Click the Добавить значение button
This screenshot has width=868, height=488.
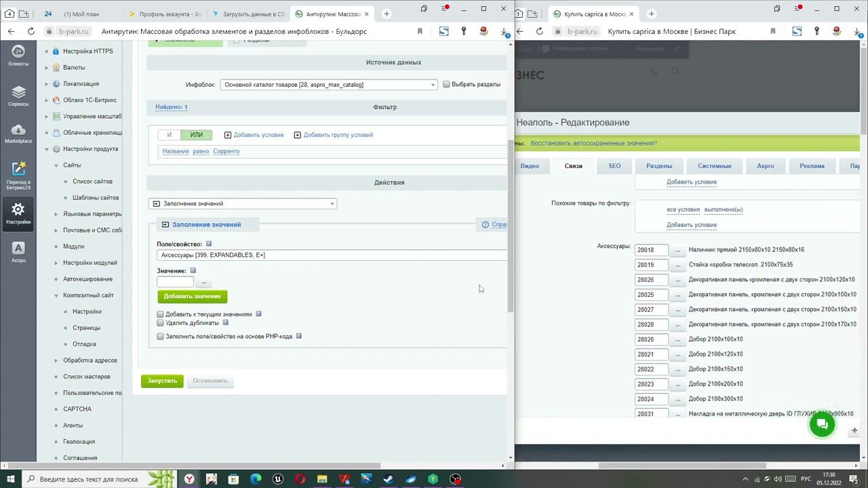pyautogui.click(x=193, y=296)
